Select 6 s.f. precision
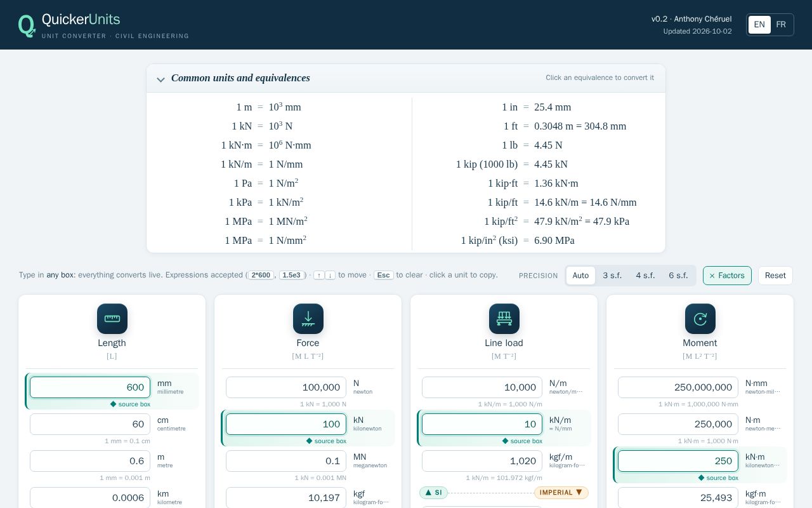812x508 pixels. [678, 276]
